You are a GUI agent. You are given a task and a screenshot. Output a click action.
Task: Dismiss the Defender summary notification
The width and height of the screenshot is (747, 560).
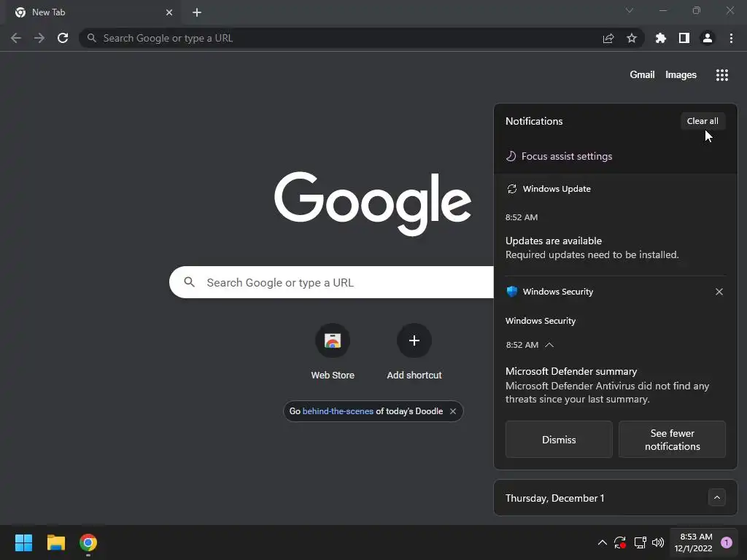pyautogui.click(x=559, y=440)
